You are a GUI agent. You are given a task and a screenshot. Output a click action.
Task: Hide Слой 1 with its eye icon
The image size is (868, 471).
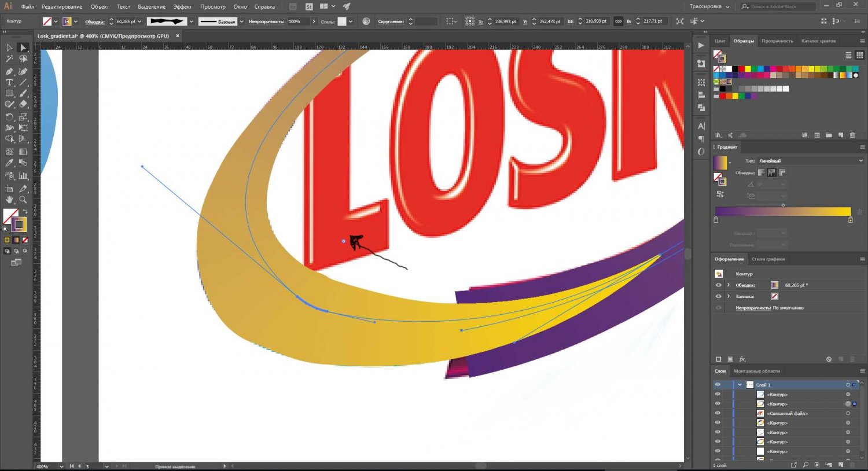click(718, 385)
